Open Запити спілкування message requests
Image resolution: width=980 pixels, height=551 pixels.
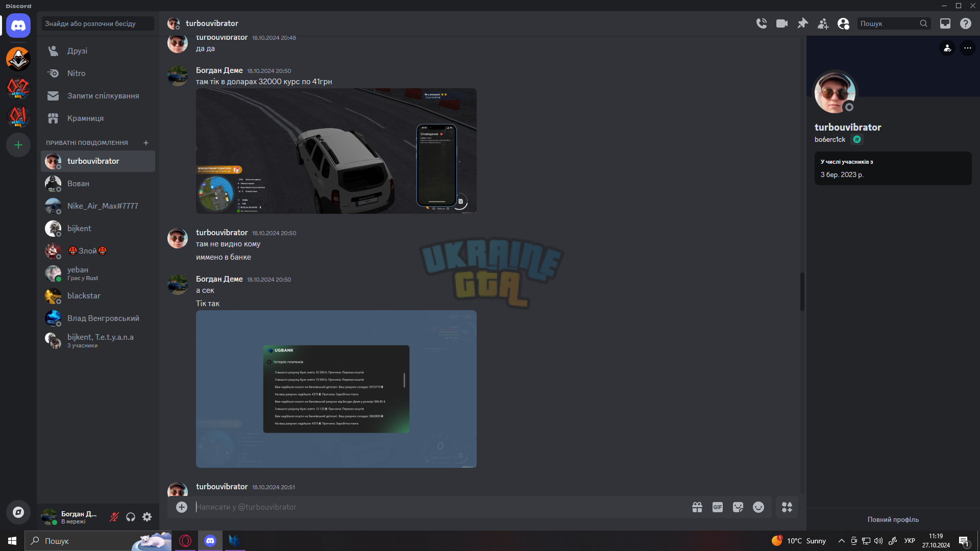[x=98, y=96]
